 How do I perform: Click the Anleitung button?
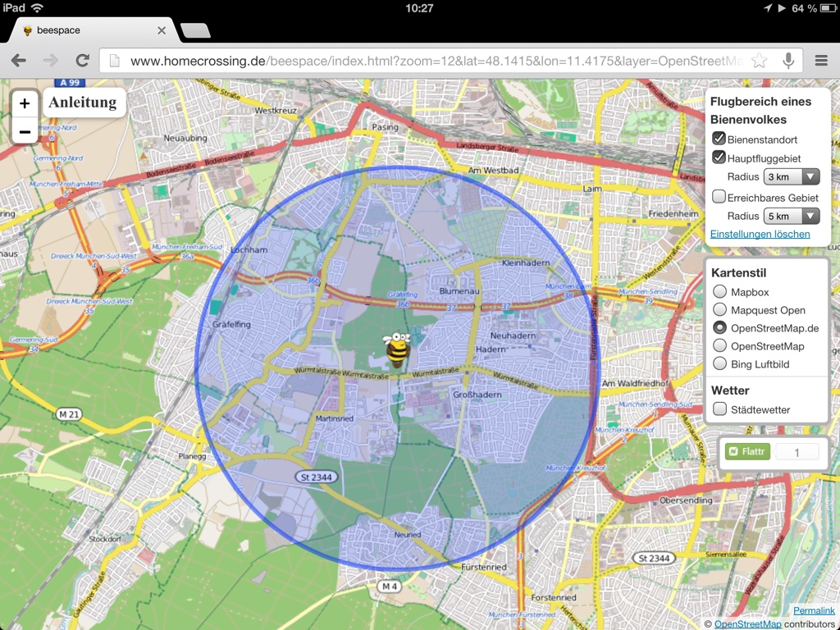pos(82,103)
